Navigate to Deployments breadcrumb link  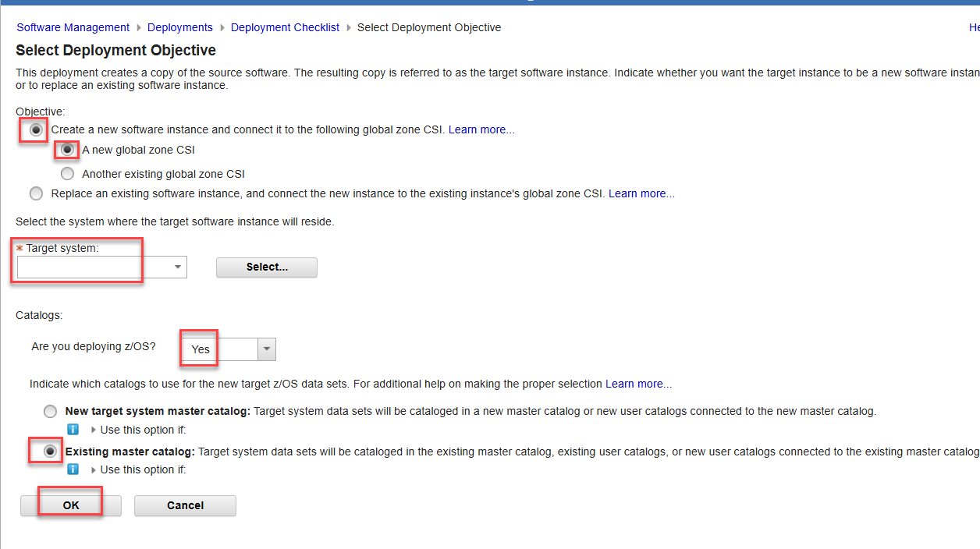point(179,27)
